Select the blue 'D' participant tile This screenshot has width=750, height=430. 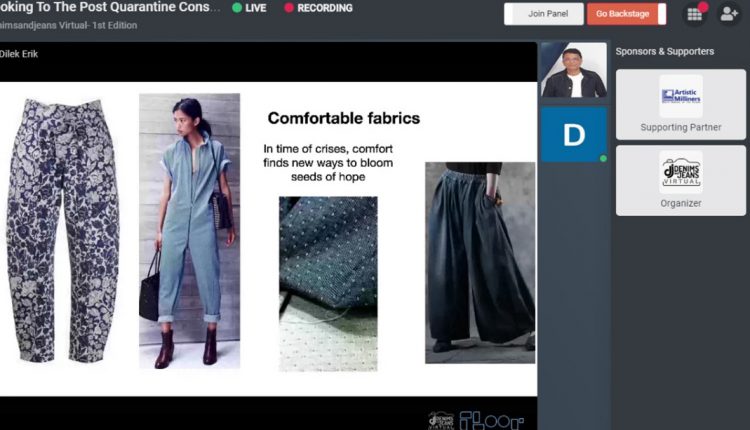[x=574, y=134]
